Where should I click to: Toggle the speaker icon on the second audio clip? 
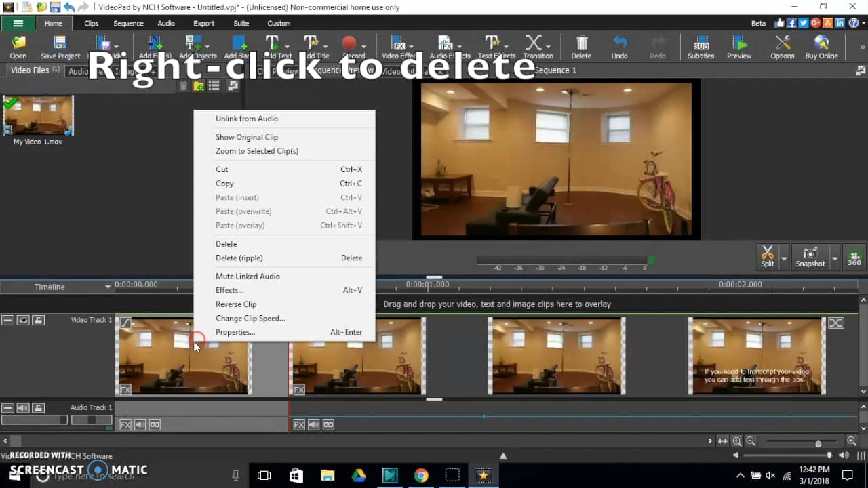314,425
